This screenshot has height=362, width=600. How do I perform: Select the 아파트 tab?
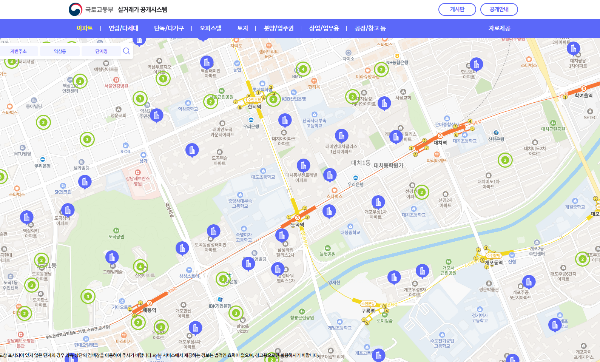point(85,28)
